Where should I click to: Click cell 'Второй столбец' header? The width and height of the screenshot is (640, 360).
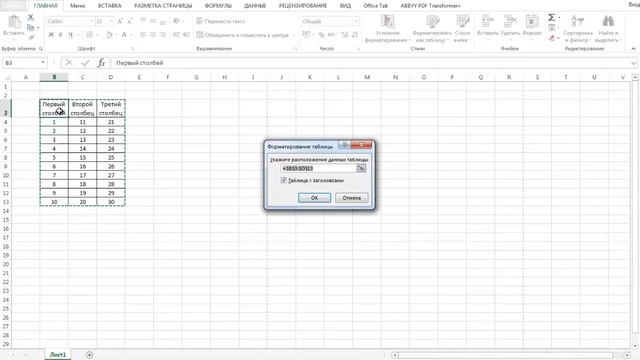point(82,109)
